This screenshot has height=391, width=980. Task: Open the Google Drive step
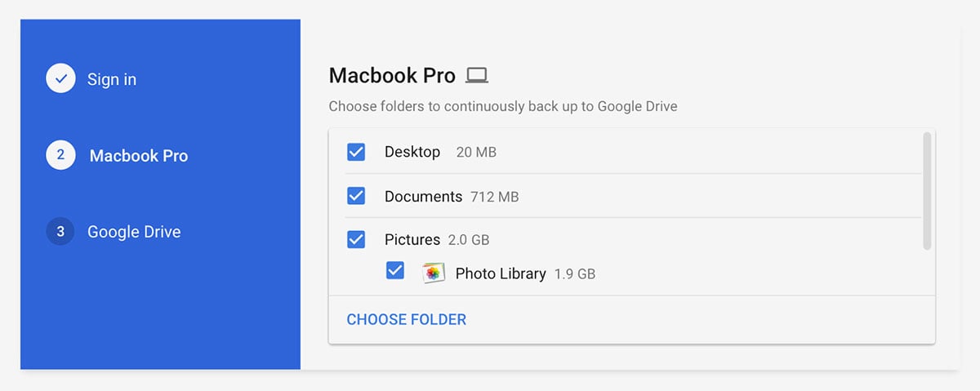(134, 232)
